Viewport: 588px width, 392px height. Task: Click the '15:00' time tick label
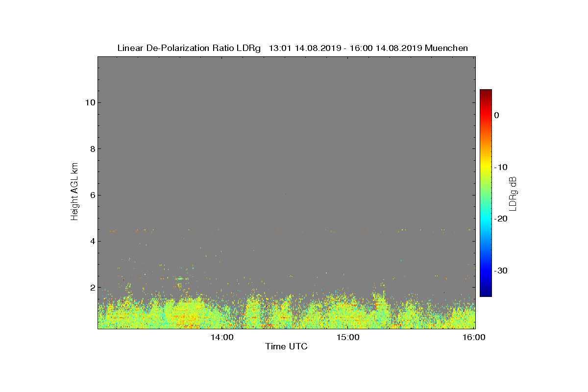click(349, 337)
